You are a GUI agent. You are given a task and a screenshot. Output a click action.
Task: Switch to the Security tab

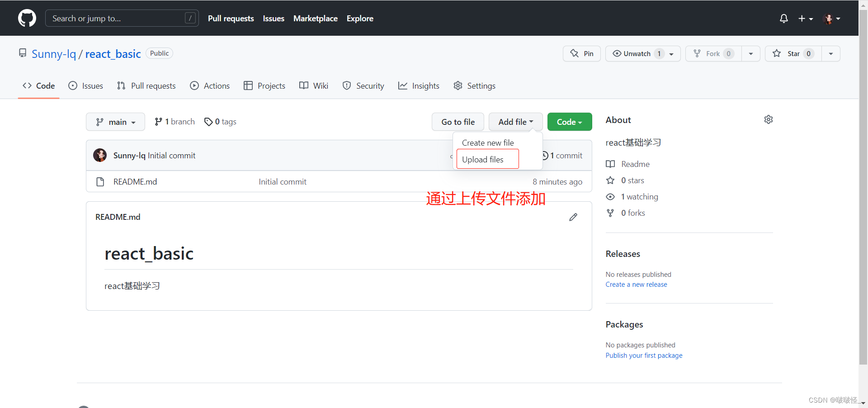(363, 86)
